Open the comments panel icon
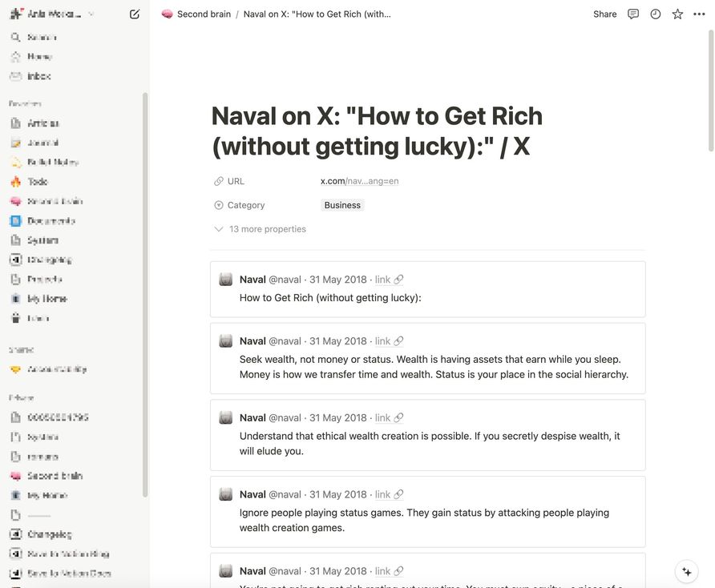715x588 pixels. [x=632, y=12]
